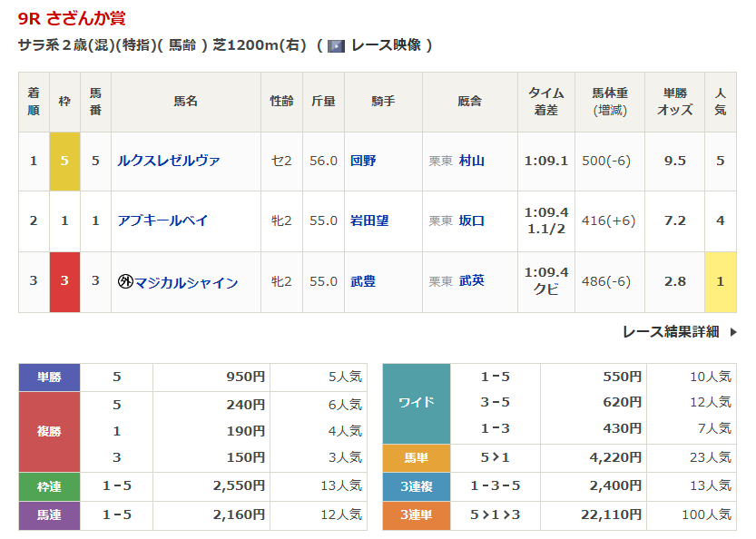Click the highlighted 1番人気 popularity cell
Viewport: 756px width, 539px height.
pyautogui.click(x=721, y=281)
